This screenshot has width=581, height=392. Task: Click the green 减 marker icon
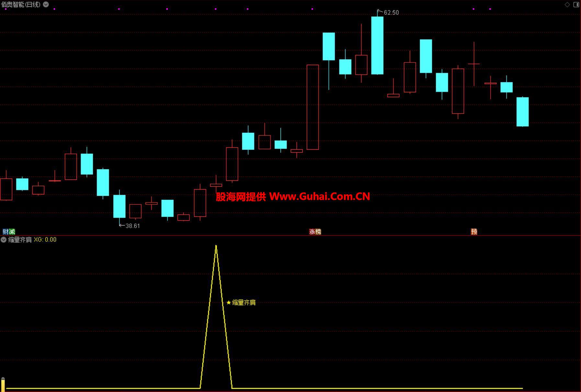[x=12, y=232]
